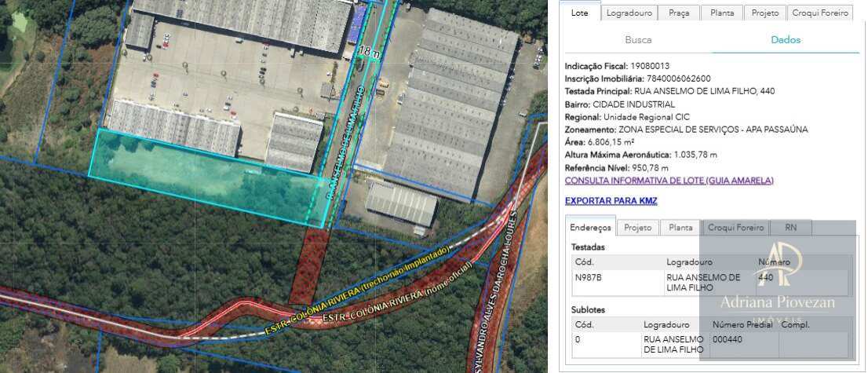
Task: Click the N987B code cell
Action: coord(618,283)
